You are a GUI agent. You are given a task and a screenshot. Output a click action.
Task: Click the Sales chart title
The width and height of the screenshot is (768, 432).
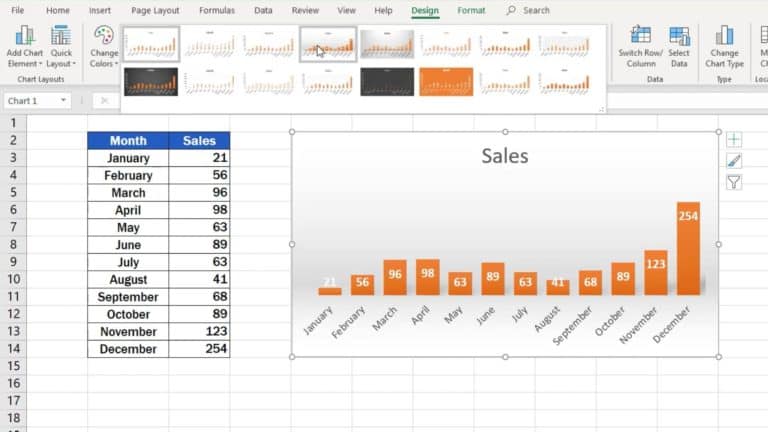(504, 156)
